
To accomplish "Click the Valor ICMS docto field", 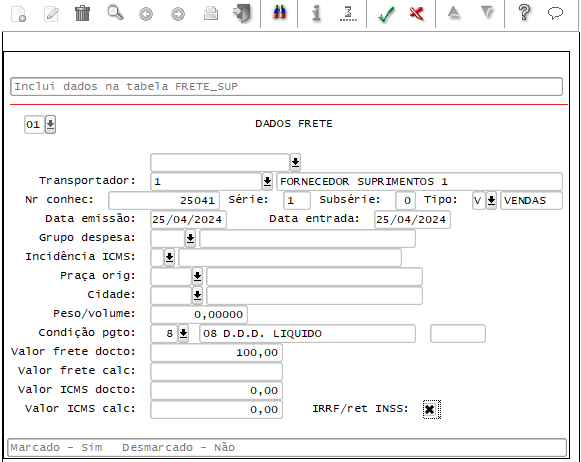I will pos(216,390).
